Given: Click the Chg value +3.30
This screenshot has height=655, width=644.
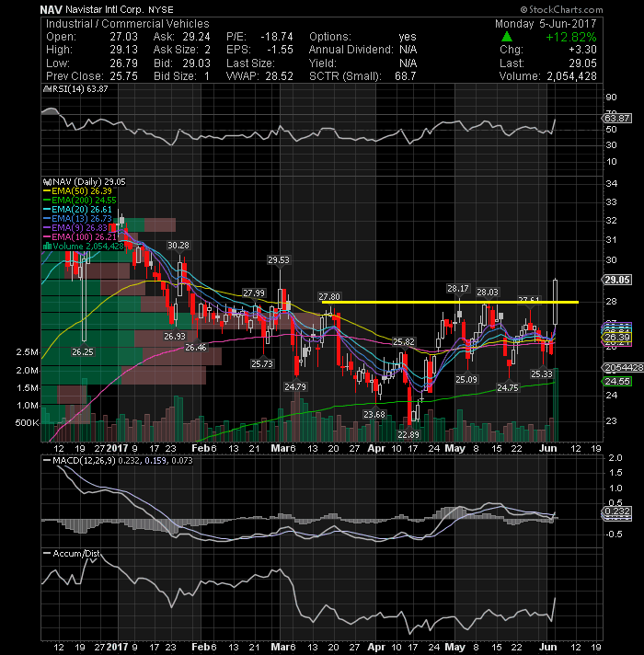Looking at the screenshot, I should click(582, 50).
